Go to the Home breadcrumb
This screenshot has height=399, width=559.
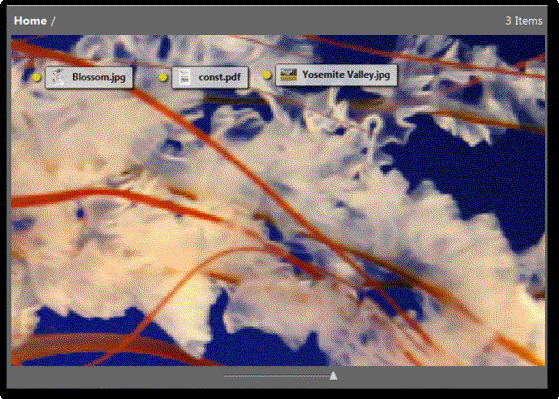pos(30,21)
